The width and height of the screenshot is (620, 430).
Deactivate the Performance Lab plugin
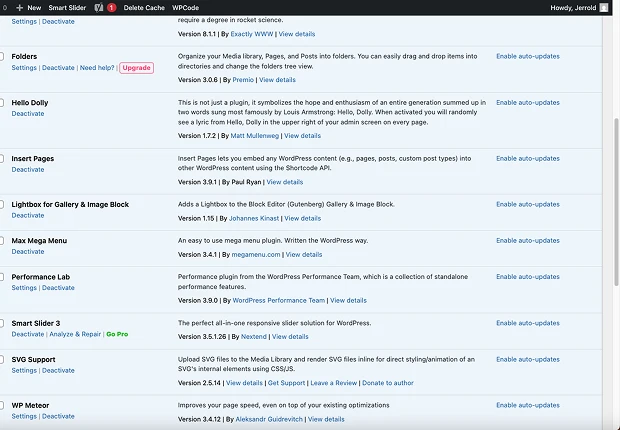(58, 288)
